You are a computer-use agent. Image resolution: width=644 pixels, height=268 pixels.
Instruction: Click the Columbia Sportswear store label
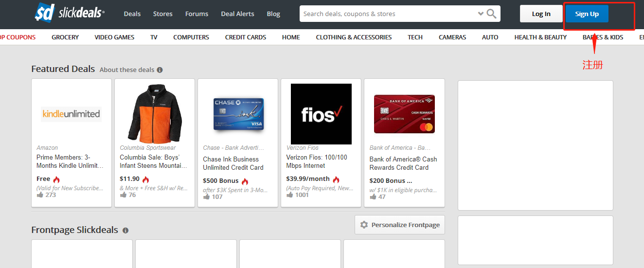pyautogui.click(x=148, y=148)
